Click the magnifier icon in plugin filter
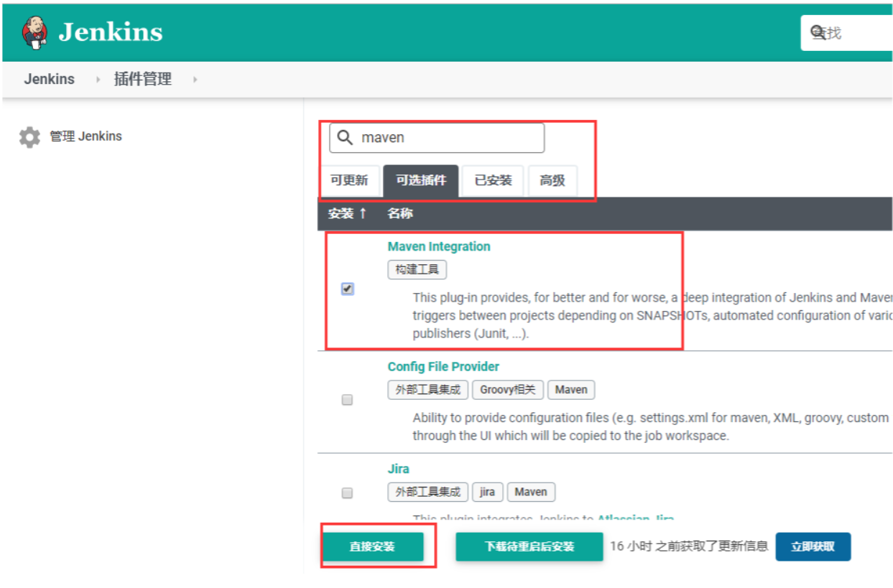The image size is (893, 588). 345,137
